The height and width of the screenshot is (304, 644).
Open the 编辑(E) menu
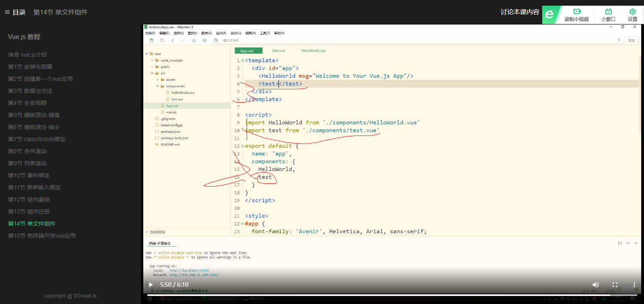[x=164, y=33]
